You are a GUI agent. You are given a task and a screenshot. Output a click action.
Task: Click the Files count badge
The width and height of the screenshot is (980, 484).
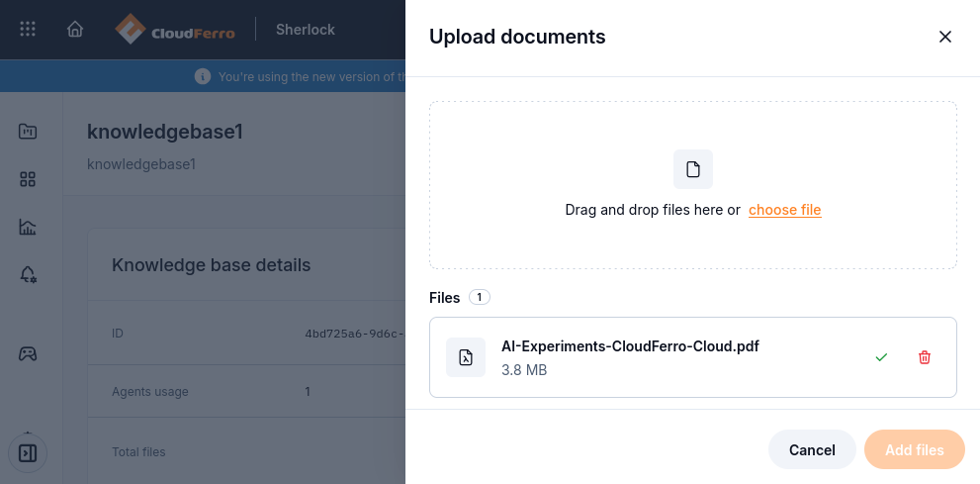tap(480, 297)
